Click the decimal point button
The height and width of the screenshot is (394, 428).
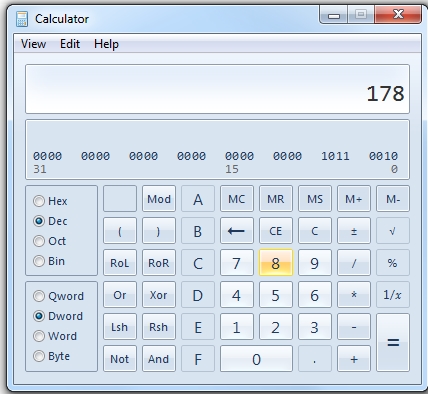click(x=315, y=359)
